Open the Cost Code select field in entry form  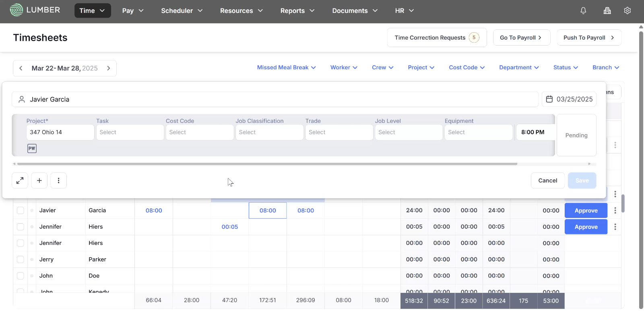pyautogui.click(x=200, y=132)
